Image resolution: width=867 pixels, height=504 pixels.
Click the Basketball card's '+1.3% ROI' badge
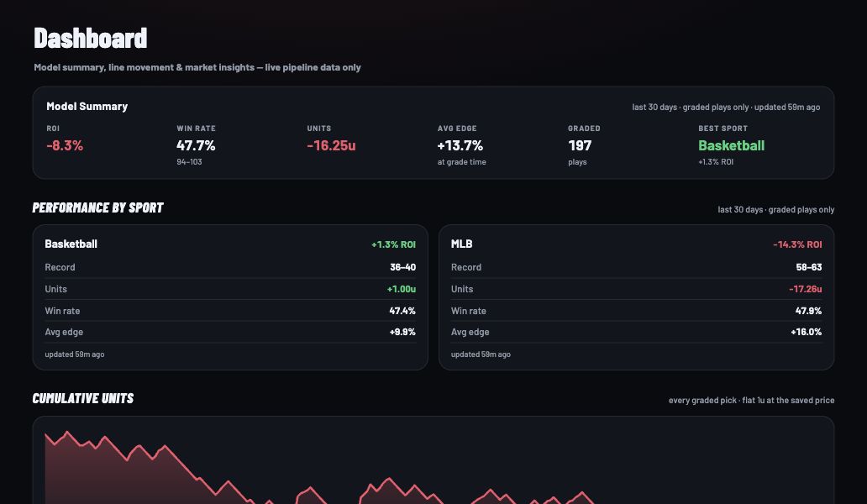tap(393, 244)
